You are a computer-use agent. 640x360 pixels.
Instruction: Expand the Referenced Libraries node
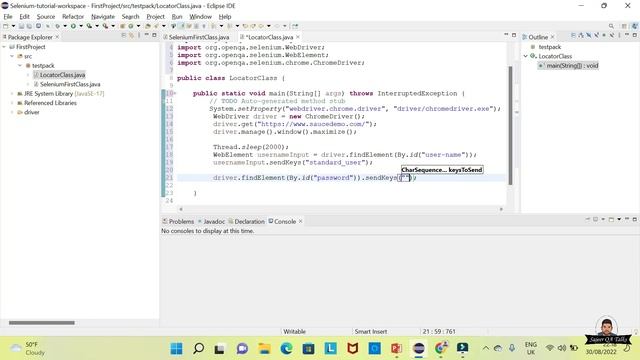[x=12, y=103]
